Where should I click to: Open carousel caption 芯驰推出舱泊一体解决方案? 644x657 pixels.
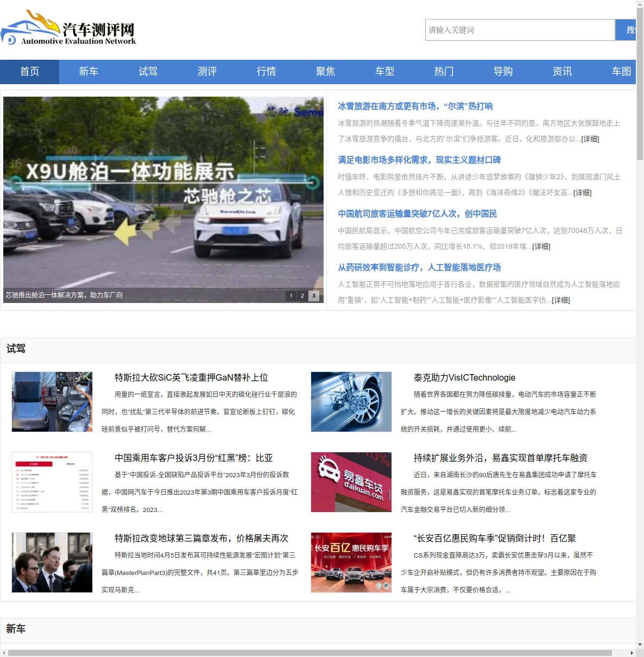[64, 295]
